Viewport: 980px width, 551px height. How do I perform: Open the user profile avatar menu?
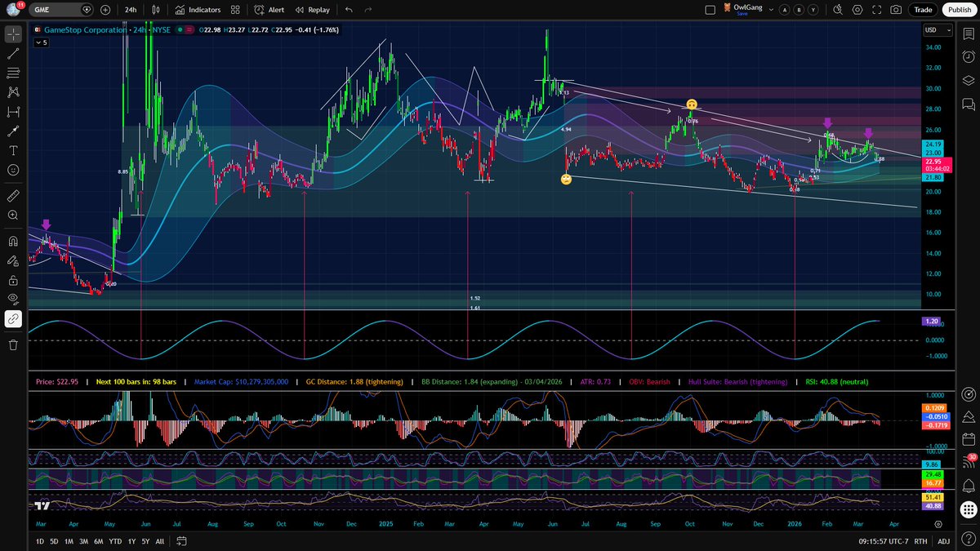coord(12,10)
